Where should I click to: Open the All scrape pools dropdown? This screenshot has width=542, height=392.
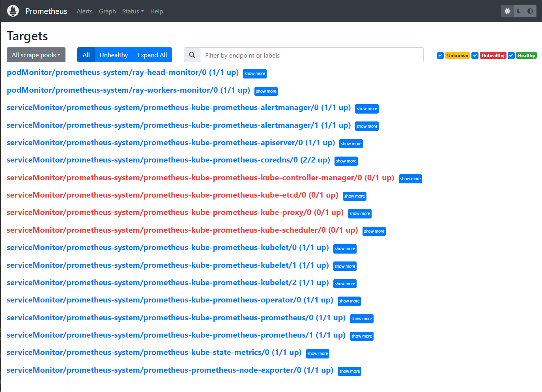click(x=36, y=55)
